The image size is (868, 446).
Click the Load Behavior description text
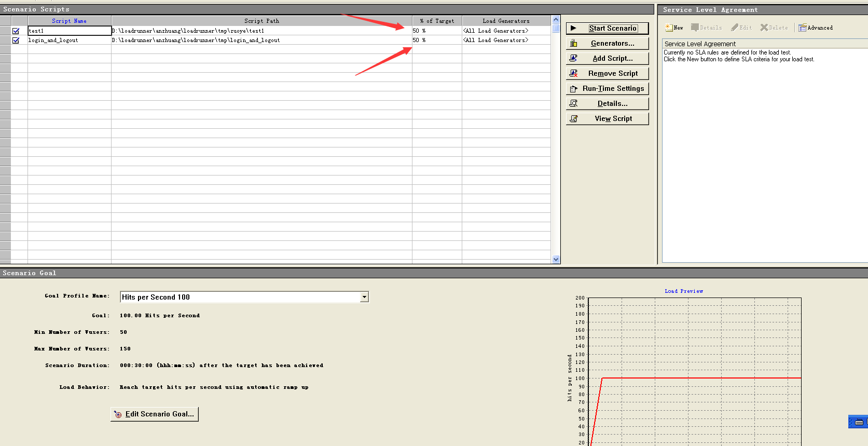pos(214,387)
